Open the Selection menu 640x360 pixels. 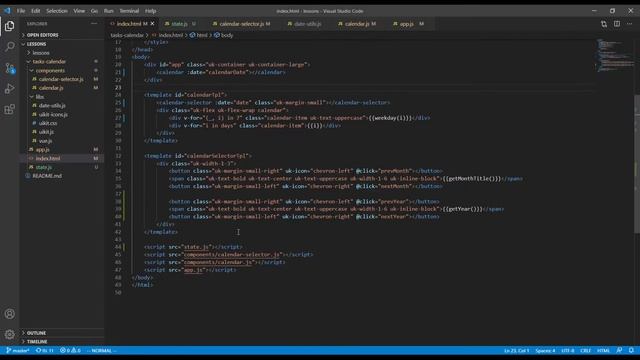57,11
